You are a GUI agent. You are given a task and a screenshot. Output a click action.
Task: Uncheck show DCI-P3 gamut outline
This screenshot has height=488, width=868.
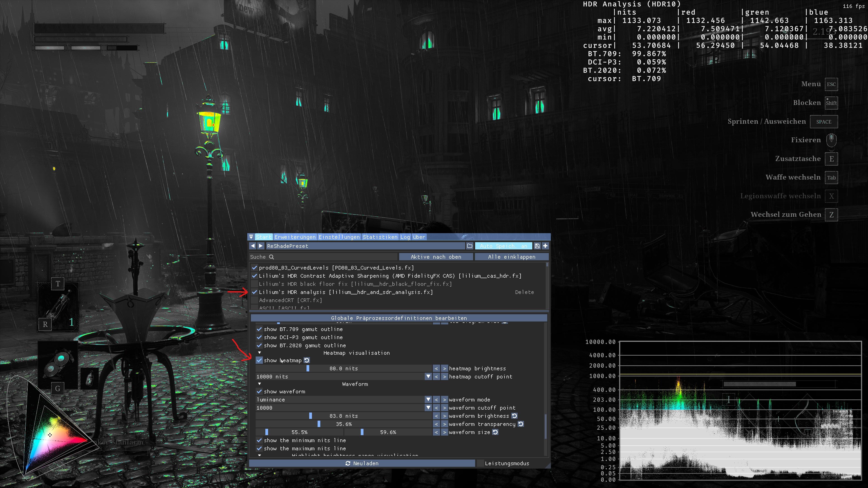pyautogui.click(x=259, y=337)
